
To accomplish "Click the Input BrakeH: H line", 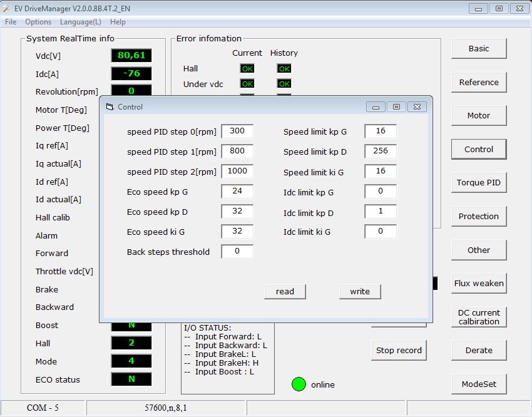I will point(221,363).
